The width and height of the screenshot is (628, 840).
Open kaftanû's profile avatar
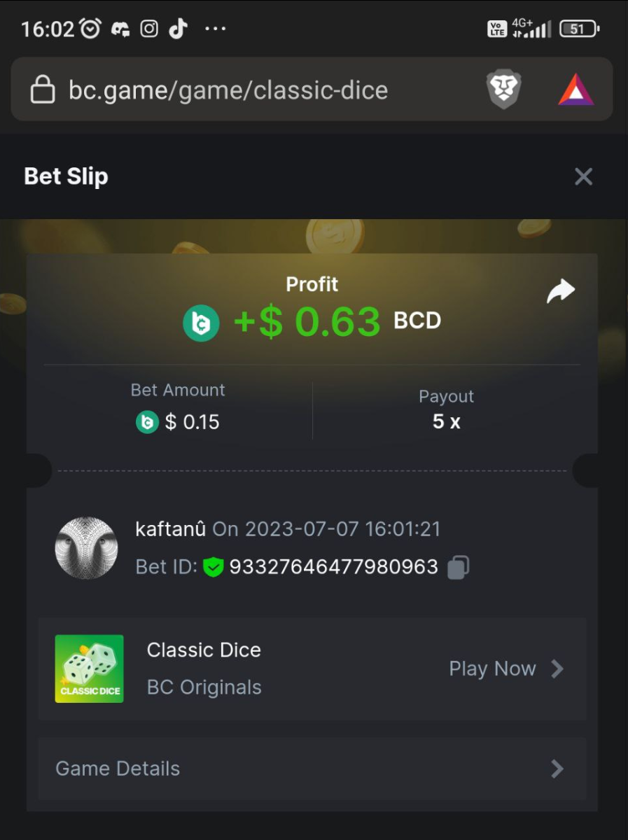[86, 548]
